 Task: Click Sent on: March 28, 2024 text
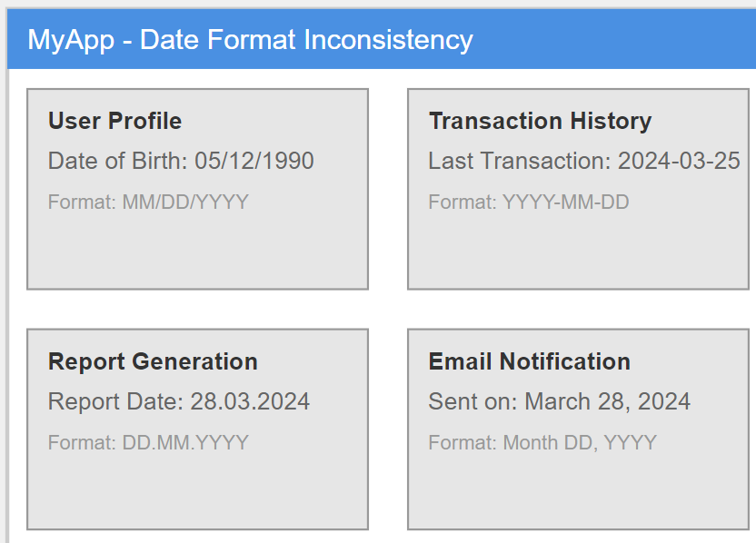[560, 401]
